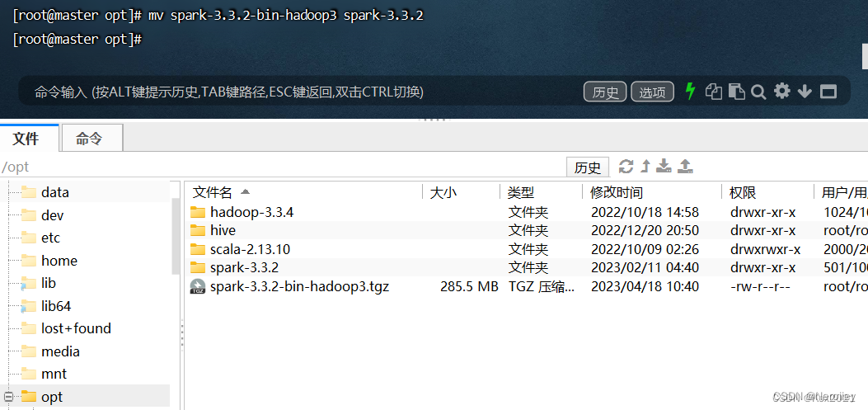Viewport: 868px width, 410px height.
Task: Click the drwxrwxr-x permission cell
Action: (766, 249)
